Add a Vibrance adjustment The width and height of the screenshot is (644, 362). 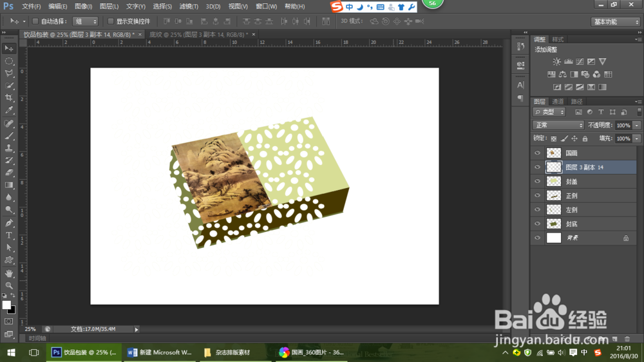click(603, 62)
